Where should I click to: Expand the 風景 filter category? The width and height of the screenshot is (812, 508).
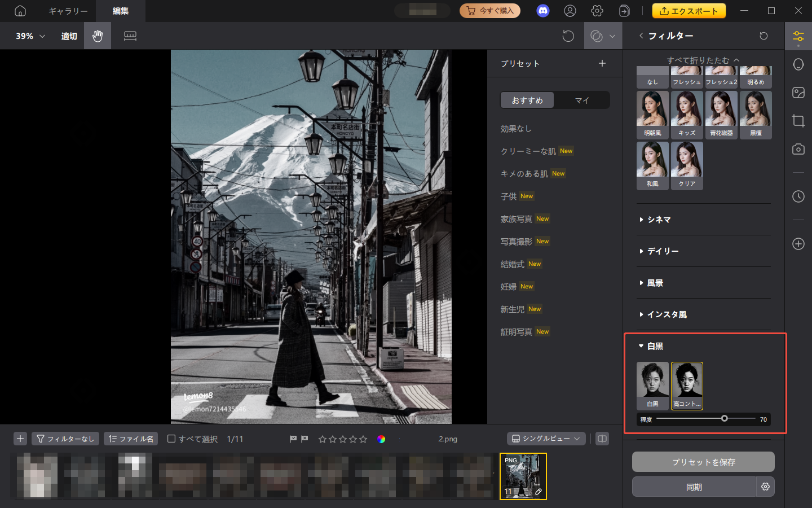[655, 283]
